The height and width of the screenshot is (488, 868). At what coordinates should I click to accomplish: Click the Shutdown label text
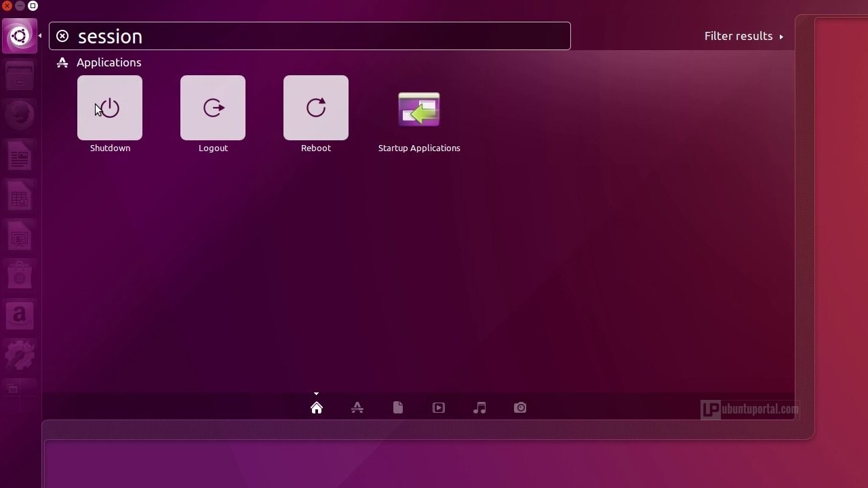(x=110, y=148)
